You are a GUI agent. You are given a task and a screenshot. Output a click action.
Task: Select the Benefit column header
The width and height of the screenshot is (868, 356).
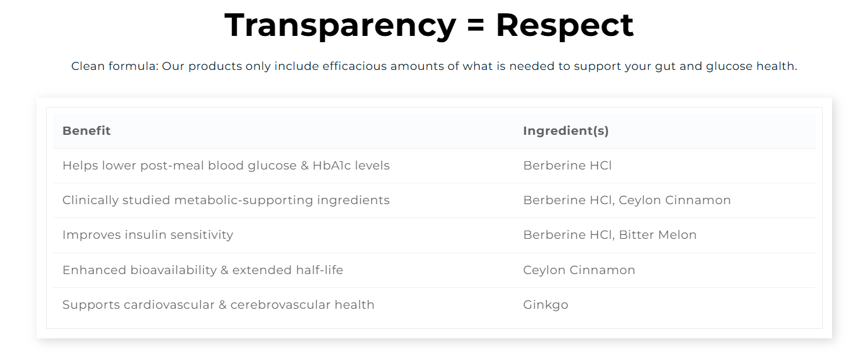pyautogui.click(x=86, y=131)
